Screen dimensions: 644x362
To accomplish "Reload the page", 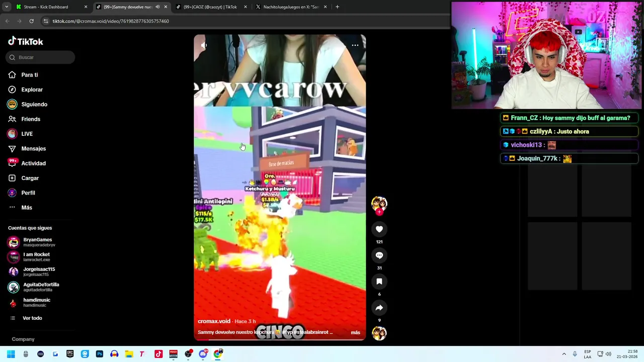I will point(31,21).
